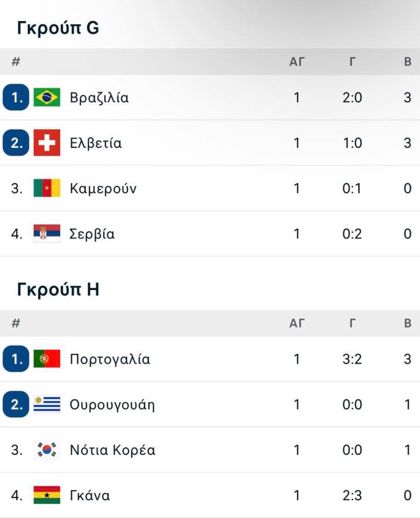420x518 pixels.
Task: Click the Γκρούπ H heading
Action: (x=58, y=289)
